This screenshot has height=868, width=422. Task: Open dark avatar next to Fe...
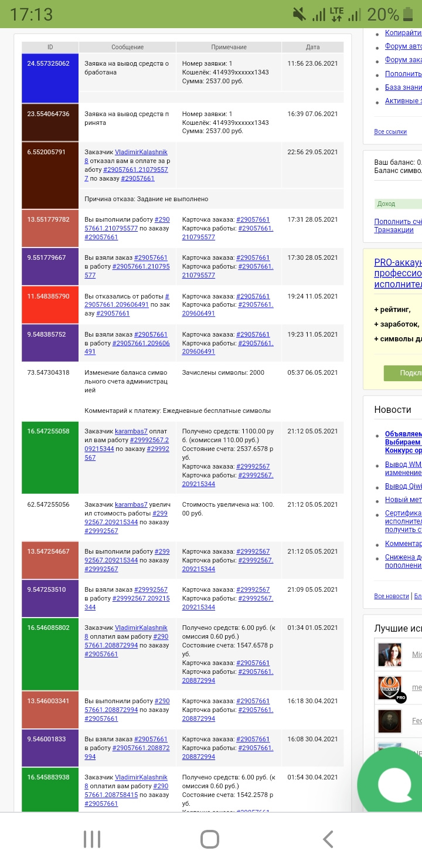point(390,721)
